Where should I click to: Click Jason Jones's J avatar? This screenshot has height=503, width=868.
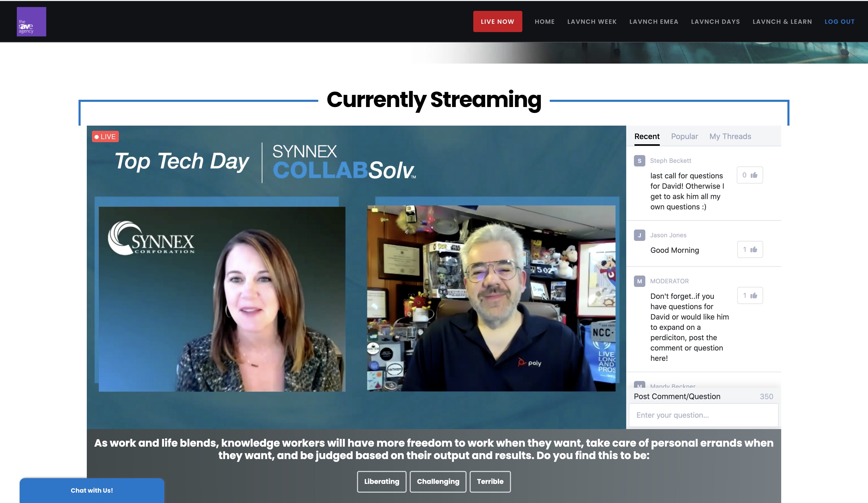tap(640, 235)
